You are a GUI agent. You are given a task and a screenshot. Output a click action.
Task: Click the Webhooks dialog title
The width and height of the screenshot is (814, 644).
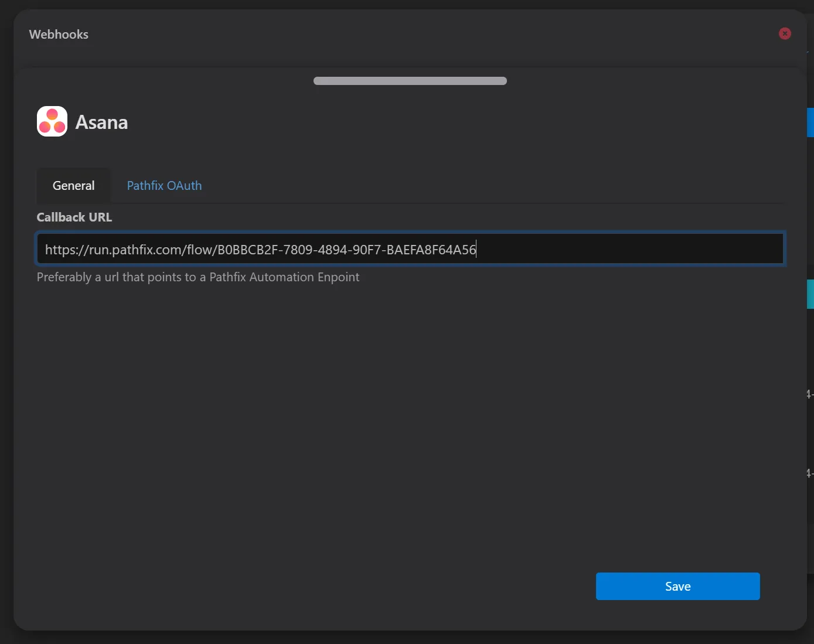click(x=59, y=35)
